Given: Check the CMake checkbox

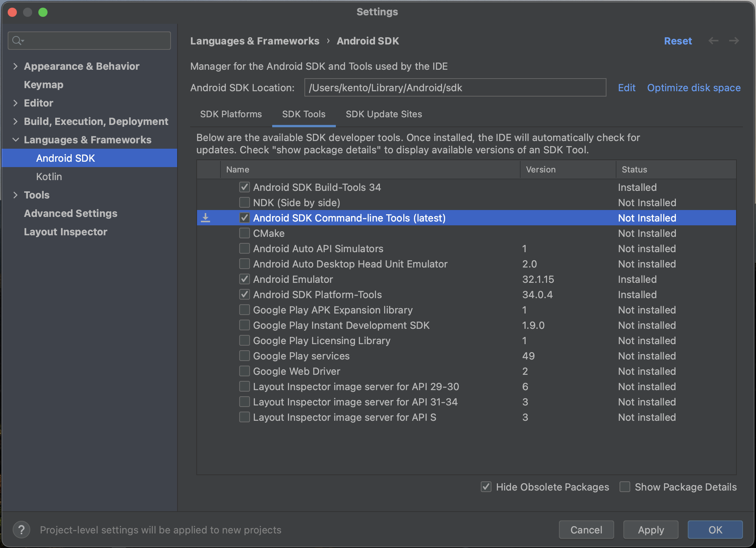Looking at the screenshot, I should (x=244, y=233).
